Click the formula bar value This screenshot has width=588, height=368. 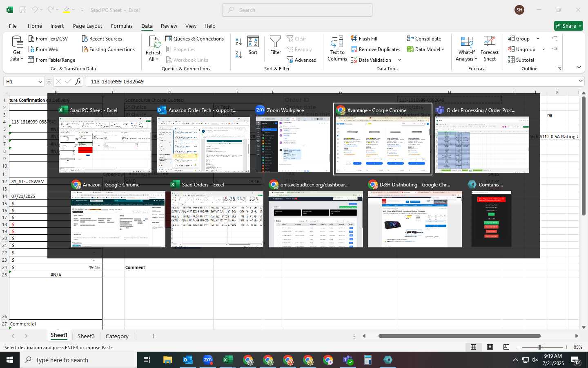(118, 81)
